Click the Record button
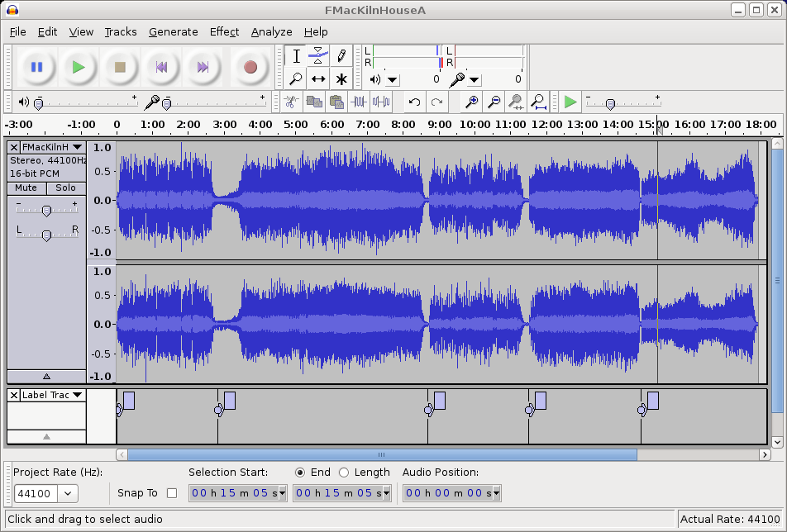This screenshot has height=532, width=787. tap(250, 67)
